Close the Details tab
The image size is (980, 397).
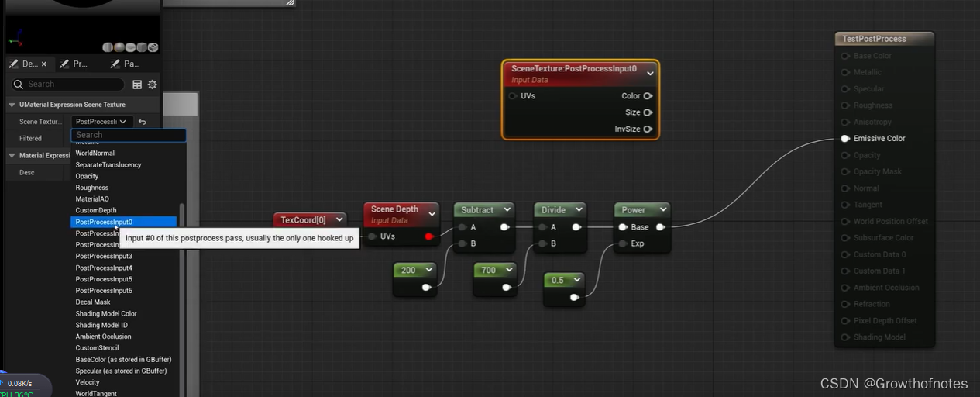[x=43, y=64]
